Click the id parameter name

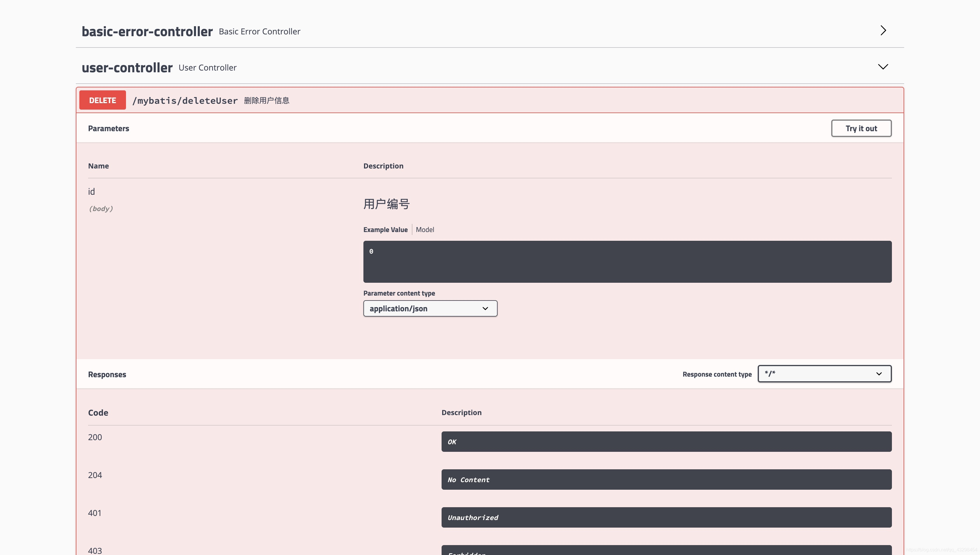click(92, 192)
